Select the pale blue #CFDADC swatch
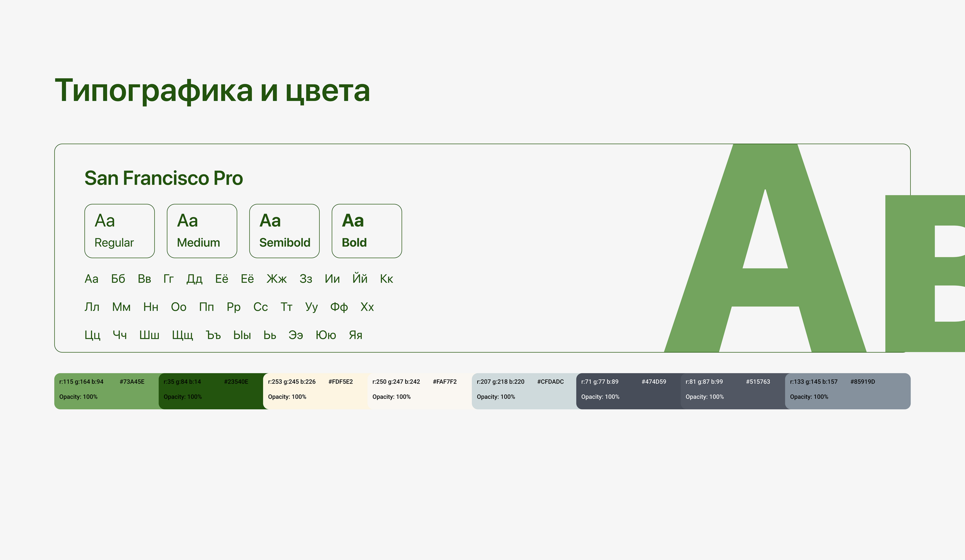Viewport: 965px width, 560px height. point(525,391)
